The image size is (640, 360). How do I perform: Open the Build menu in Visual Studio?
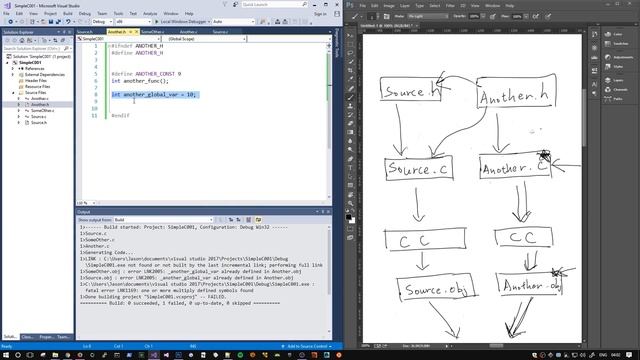click(x=68, y=13)
